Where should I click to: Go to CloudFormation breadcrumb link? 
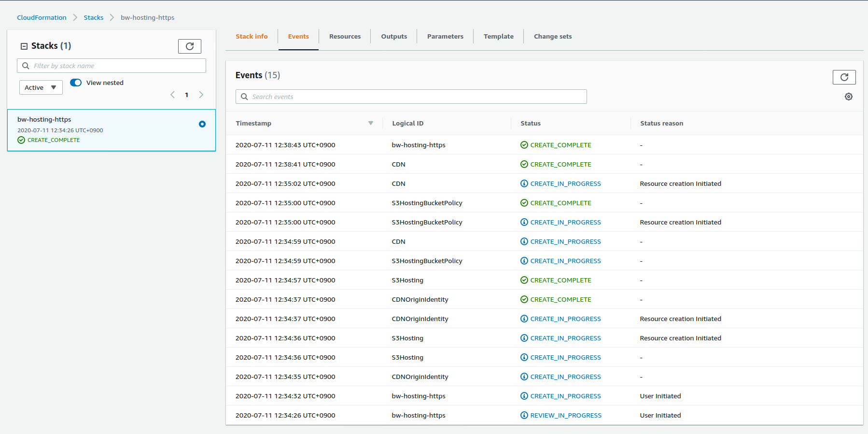pos(42,17)
